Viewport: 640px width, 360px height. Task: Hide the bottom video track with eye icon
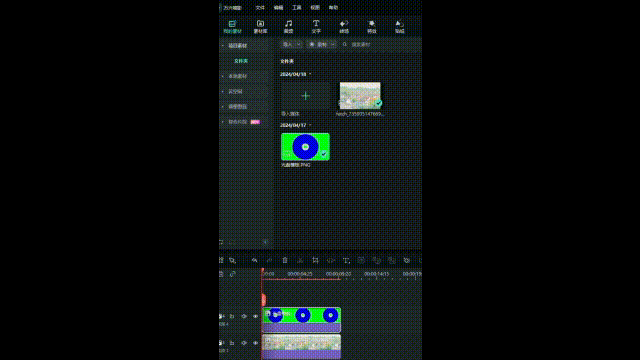tap(256, 343)
